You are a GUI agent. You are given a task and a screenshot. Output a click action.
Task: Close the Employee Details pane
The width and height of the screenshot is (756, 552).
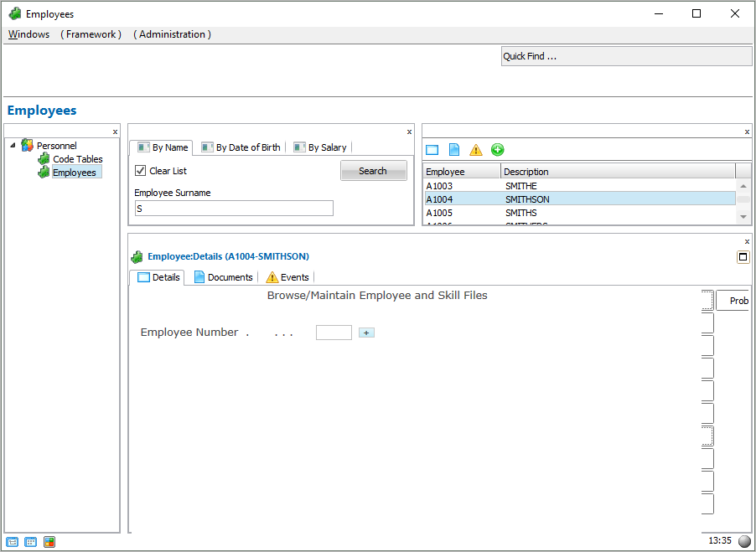click(x=747, y=241)
